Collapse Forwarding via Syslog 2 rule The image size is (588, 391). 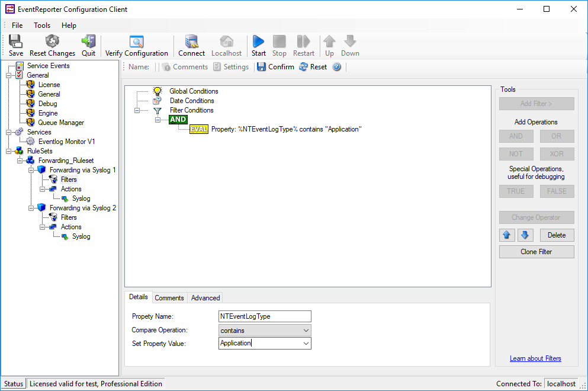point(31,208)
